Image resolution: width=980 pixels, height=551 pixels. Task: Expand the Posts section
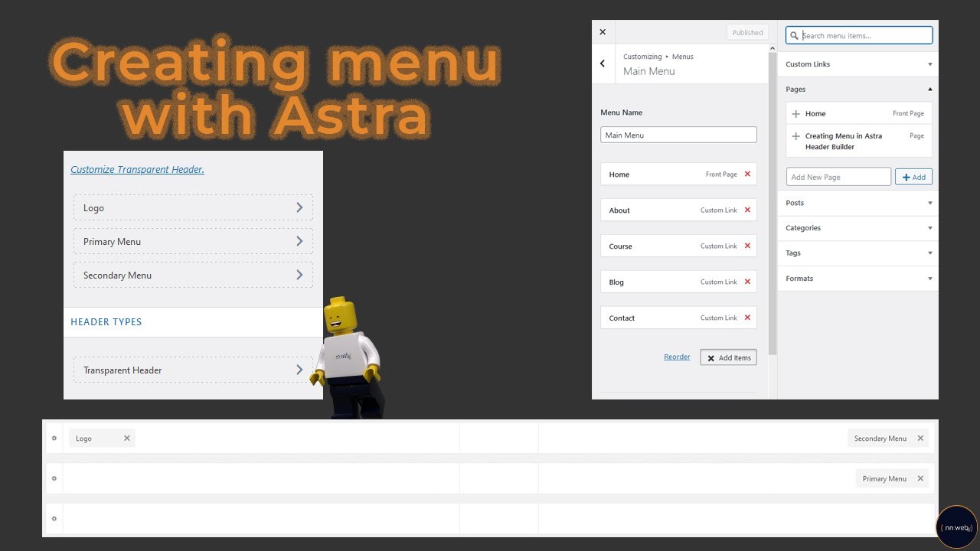coord(857,203)
